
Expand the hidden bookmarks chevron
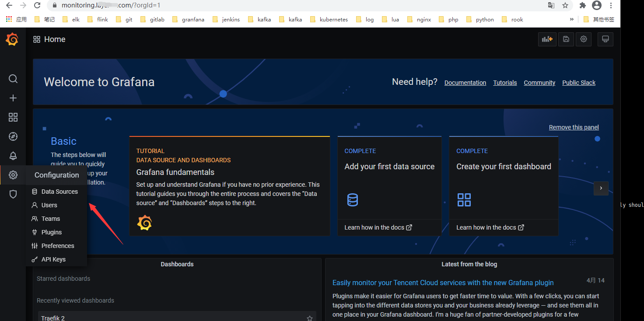click(572, 19)
